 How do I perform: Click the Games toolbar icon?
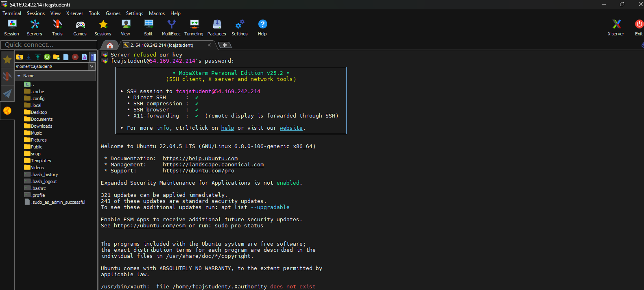click(x=80, y=28)
